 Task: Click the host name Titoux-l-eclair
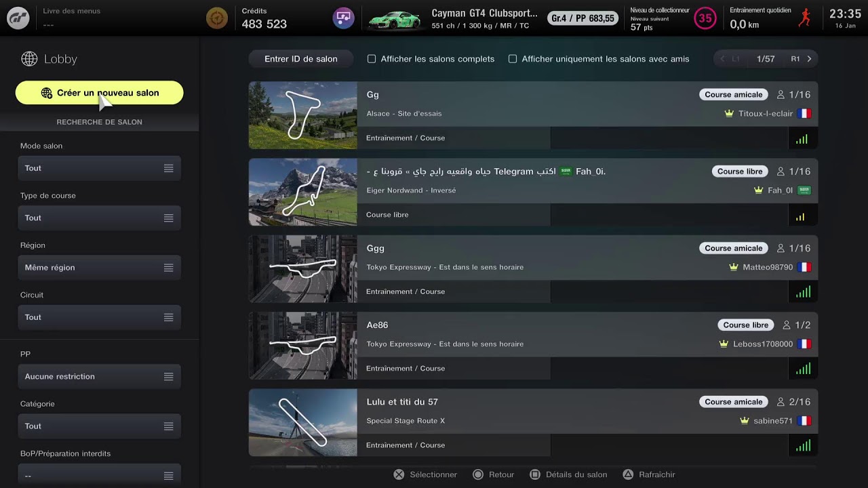click(x=766, y=114)
